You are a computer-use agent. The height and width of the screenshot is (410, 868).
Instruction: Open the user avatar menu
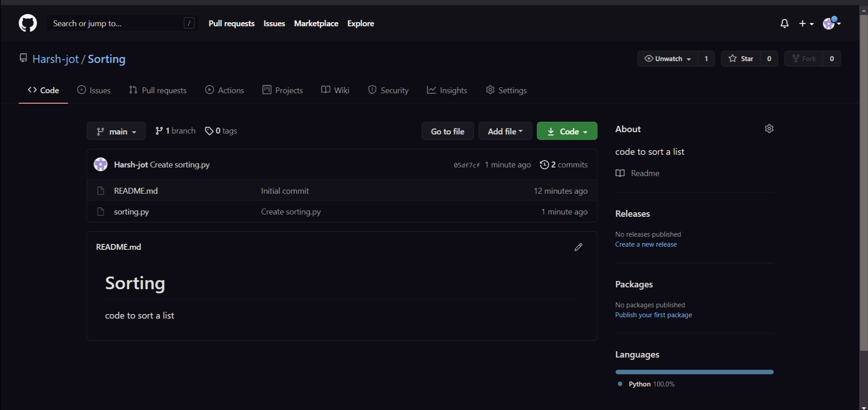(831, 23)
